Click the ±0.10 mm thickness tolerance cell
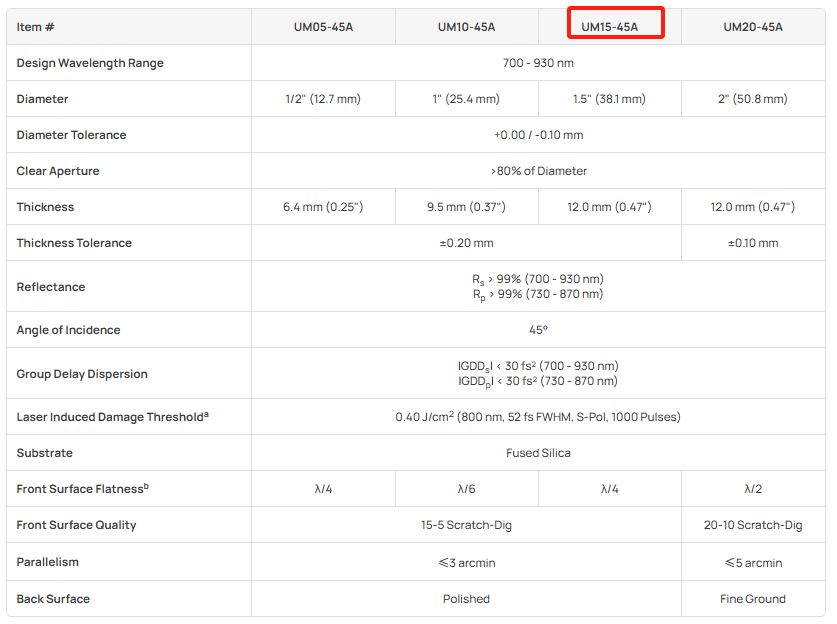This screenshot has width=837, height=624. click(x=753, y=243)
